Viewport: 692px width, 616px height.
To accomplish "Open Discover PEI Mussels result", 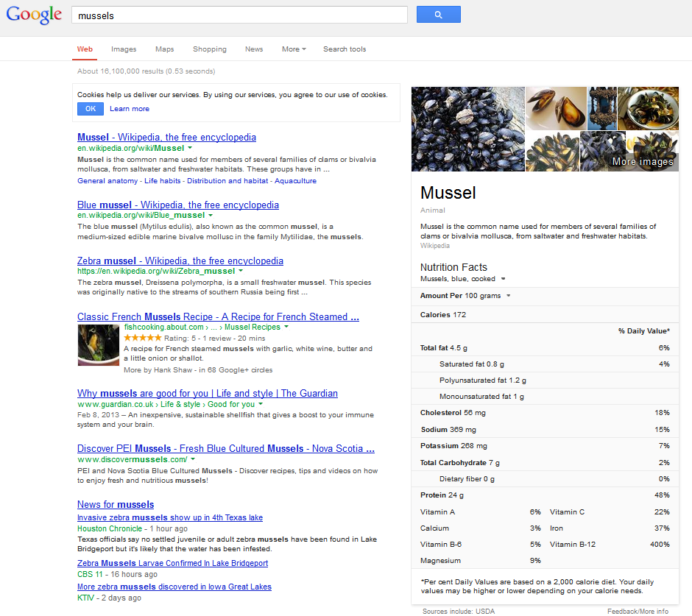I will [226, 449].
